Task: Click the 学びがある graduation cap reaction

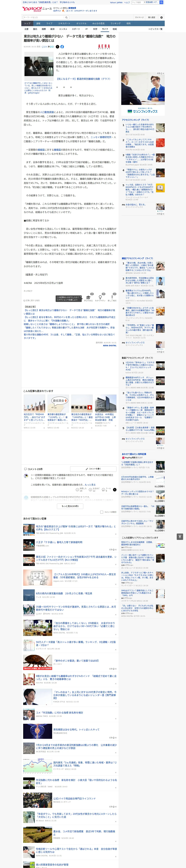Action: [x=89, y=298]
